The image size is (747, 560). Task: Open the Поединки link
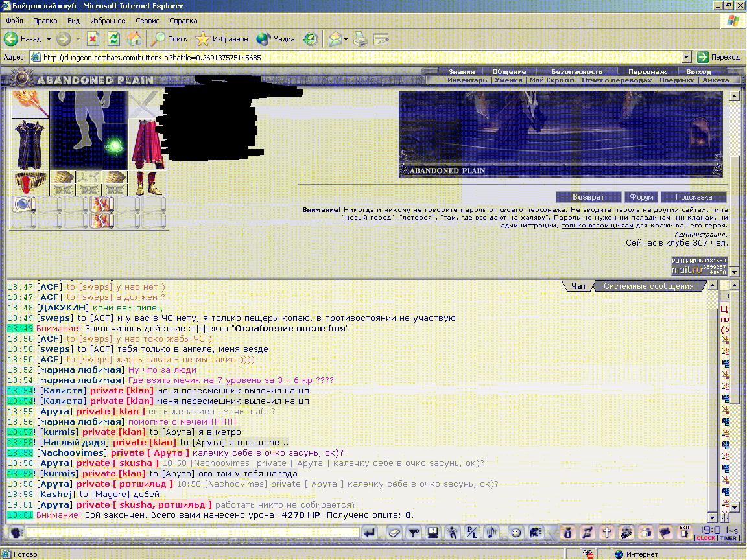click(677, 80)
